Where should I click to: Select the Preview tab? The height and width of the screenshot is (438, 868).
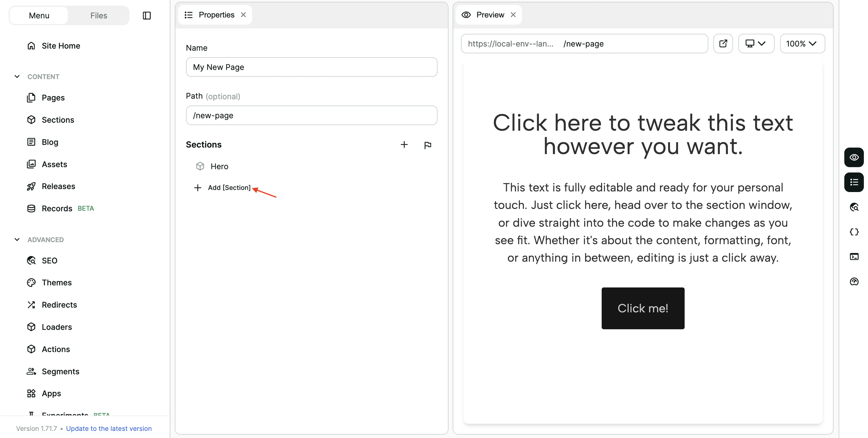(x=490, y=15)
